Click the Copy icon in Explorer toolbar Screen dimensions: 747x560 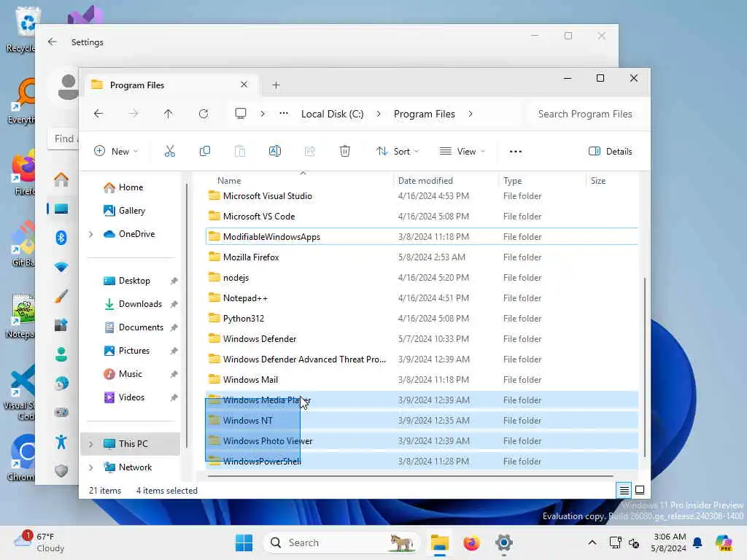tap(205, 152)
